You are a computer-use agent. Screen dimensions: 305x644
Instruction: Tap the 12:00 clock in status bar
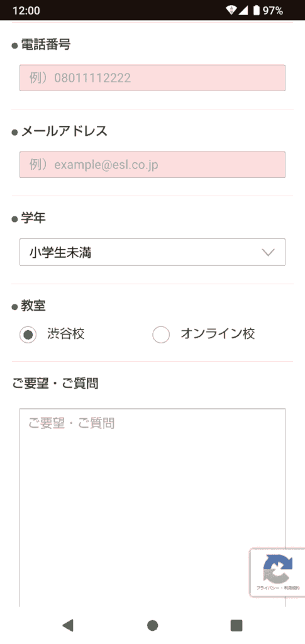[x=26, y=11]
